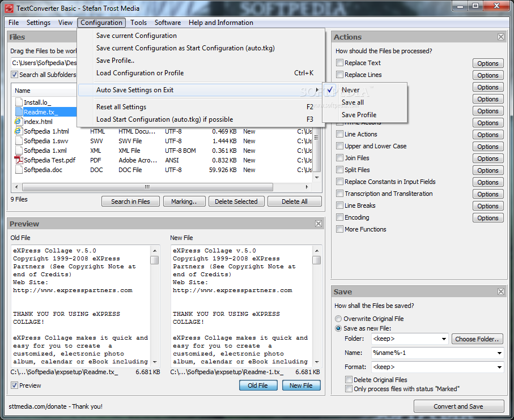This screenshot has width=514, height=420.
Task: Select the Readme.tx_ file row
Action: [x=45, y=112]
